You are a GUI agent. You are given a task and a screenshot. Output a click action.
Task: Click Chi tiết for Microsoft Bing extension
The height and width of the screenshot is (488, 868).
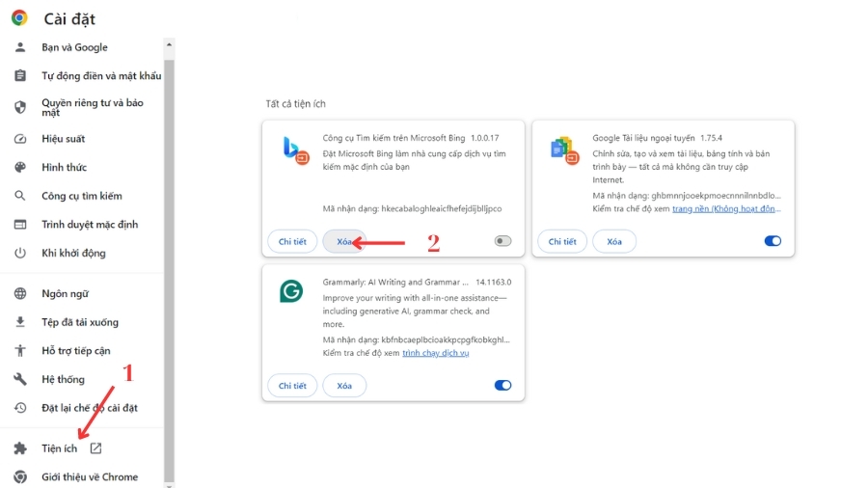click(292, 241)
